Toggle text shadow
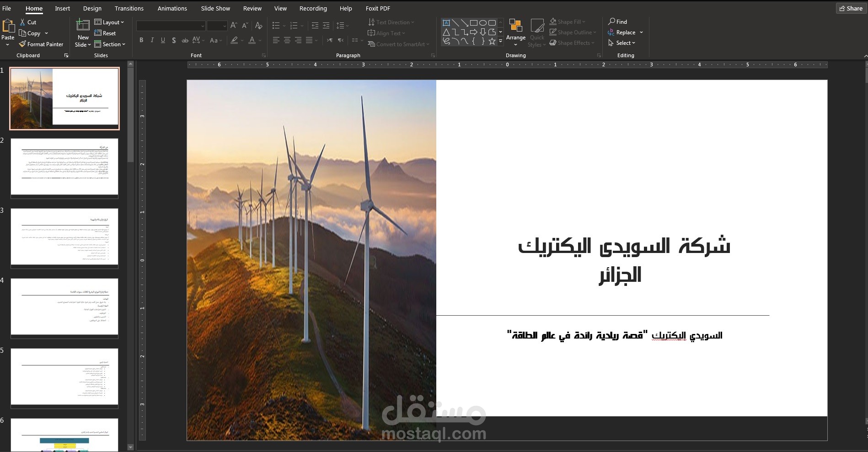Image resolution: width=868 pixels, height=452 pixels. point(174,40)
